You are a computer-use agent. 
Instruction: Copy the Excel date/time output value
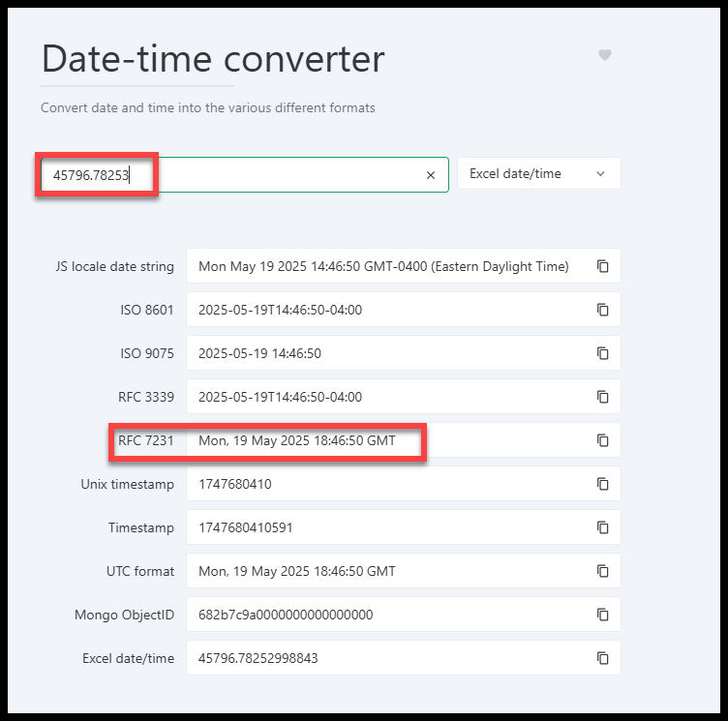603,658
